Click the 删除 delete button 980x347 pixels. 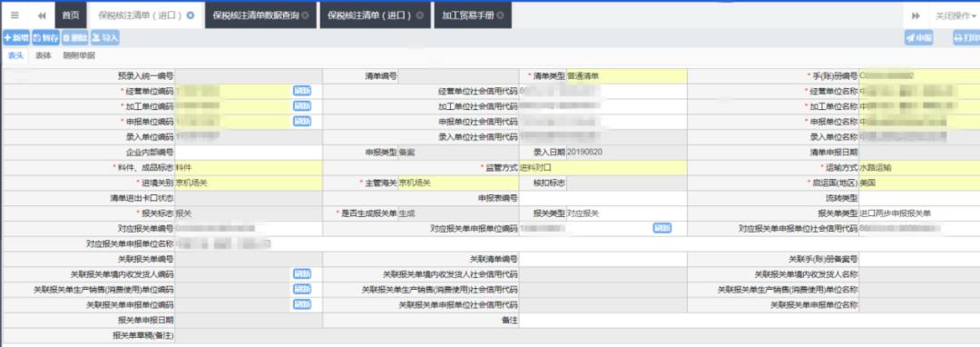pyautogui.click(x=75, y=38)
